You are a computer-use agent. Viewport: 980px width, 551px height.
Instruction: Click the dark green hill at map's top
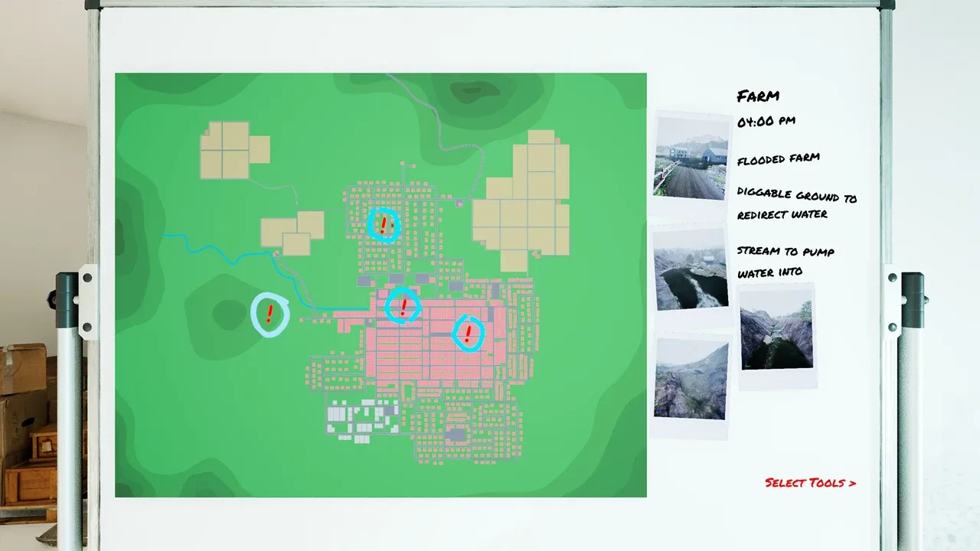(473, 92)
